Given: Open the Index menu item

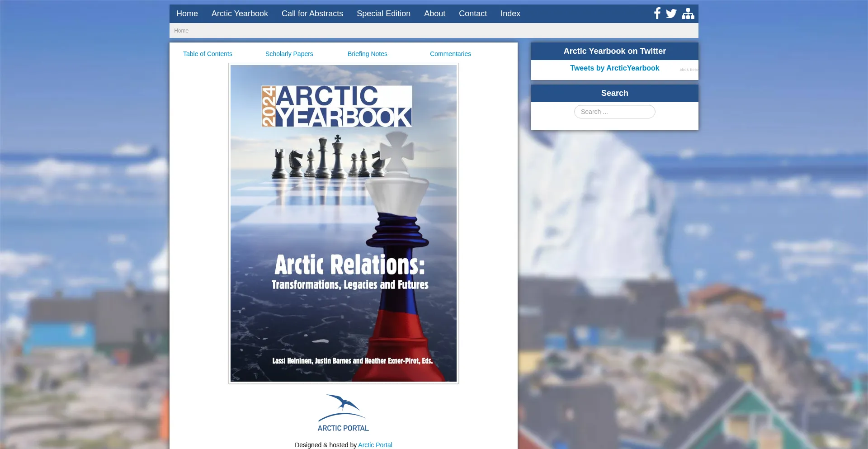Looking at the screenshot, I should click(510, 14).
